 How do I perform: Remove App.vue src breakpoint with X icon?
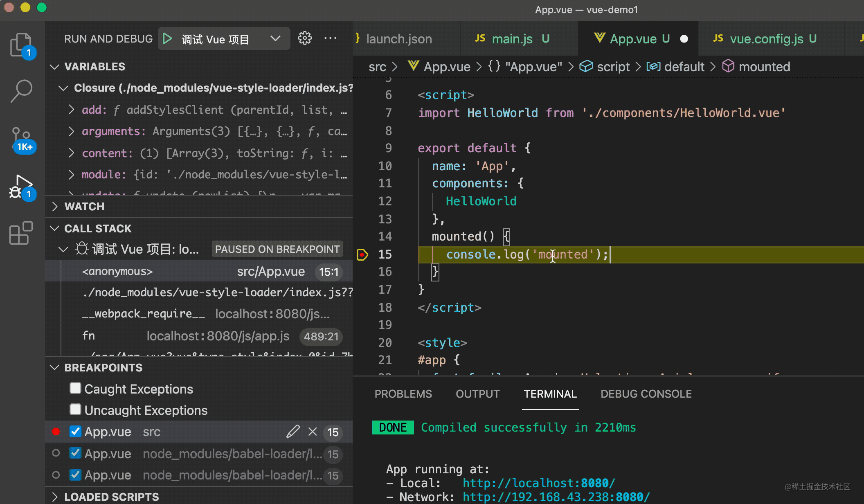click(313, 432)
